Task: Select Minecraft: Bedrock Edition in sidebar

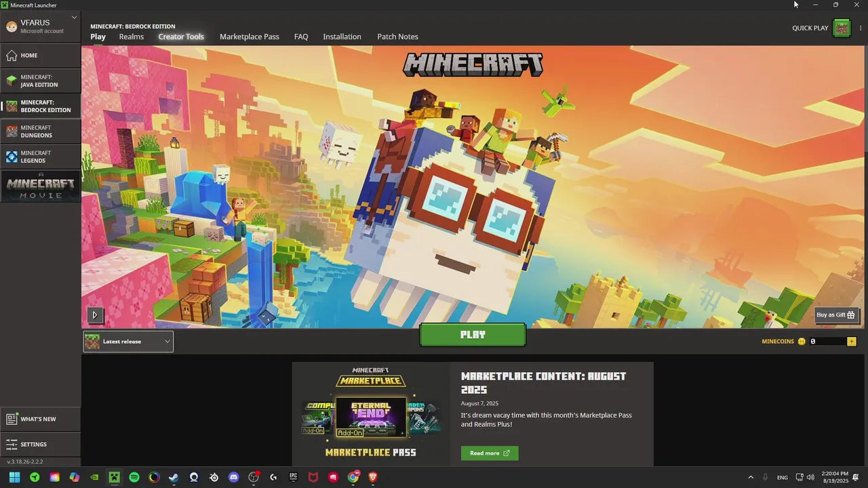Action: 41,106
